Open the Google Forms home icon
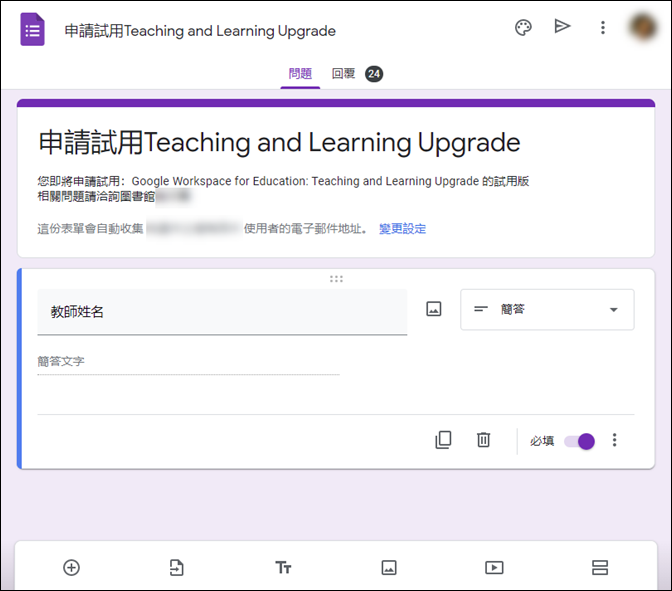This screenshot has width=672, height=591. pyautogui.click(x=32, y=29)
